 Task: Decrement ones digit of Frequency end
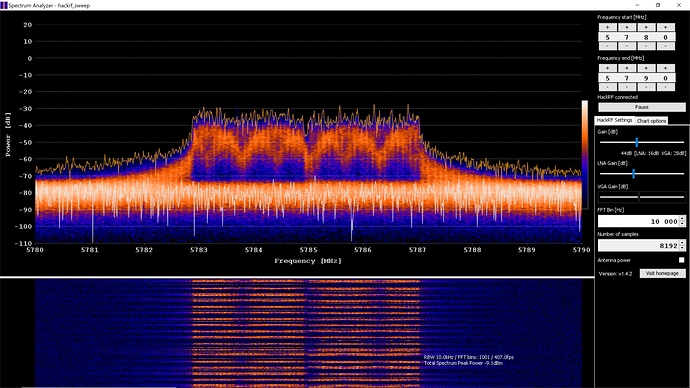tap(665, 87)
